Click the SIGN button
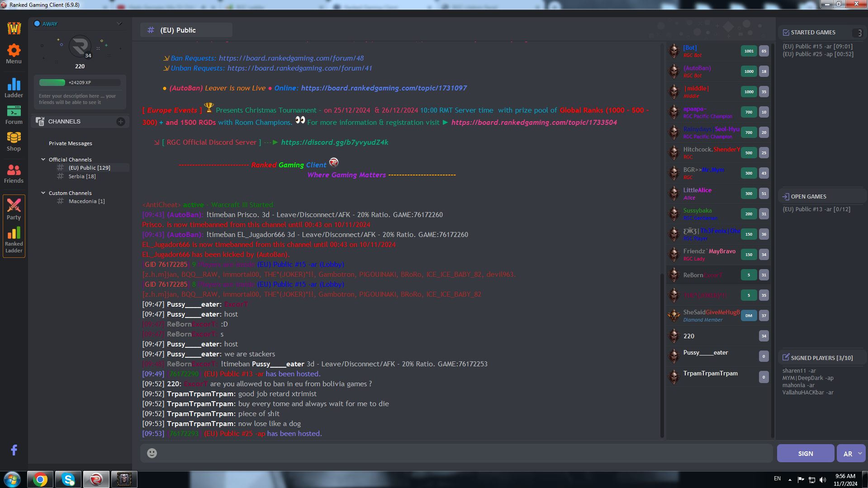868x488 pixels. 806,454
